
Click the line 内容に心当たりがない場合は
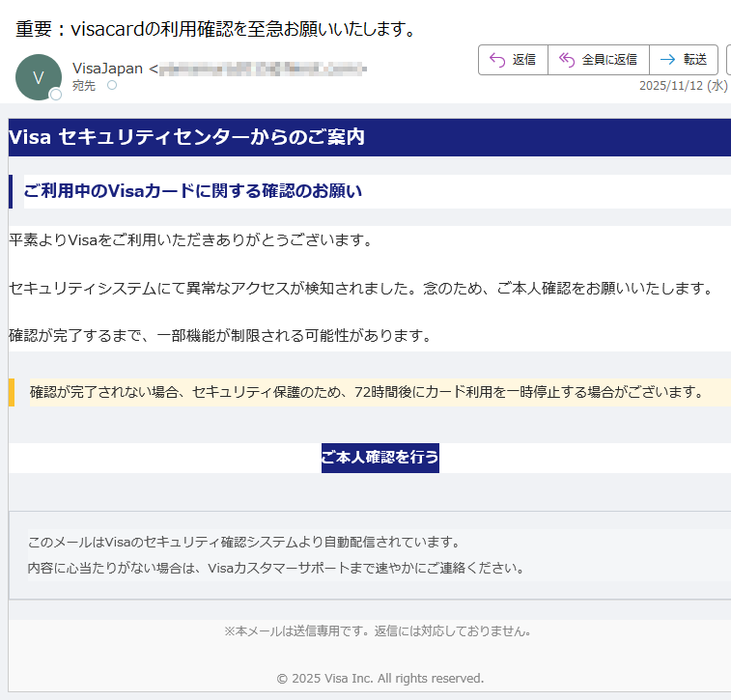click(276, 568)
